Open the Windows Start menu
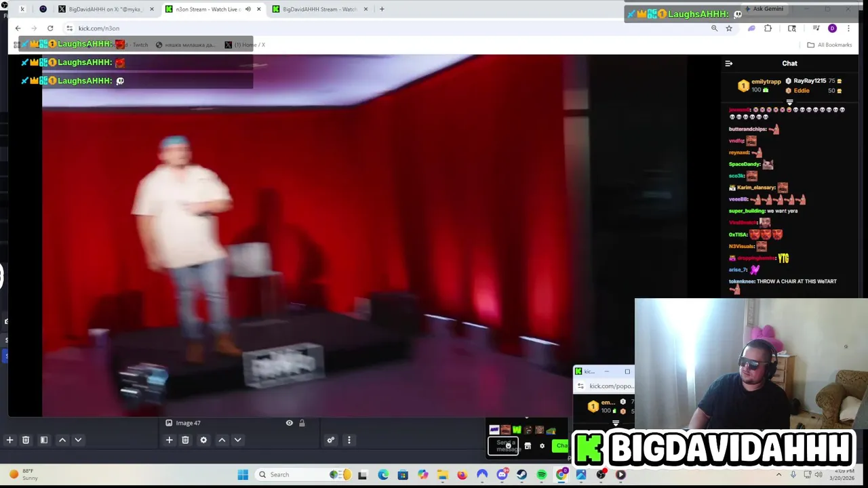This screenshot has height=488, width=868. pyautogui.click(x=243, y=474)
